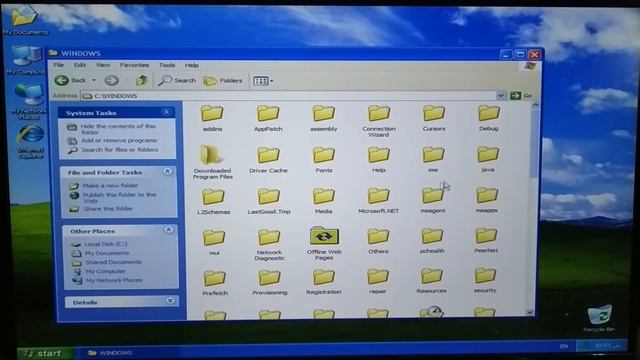Open the Favorites menu

(x=134, y=65)
